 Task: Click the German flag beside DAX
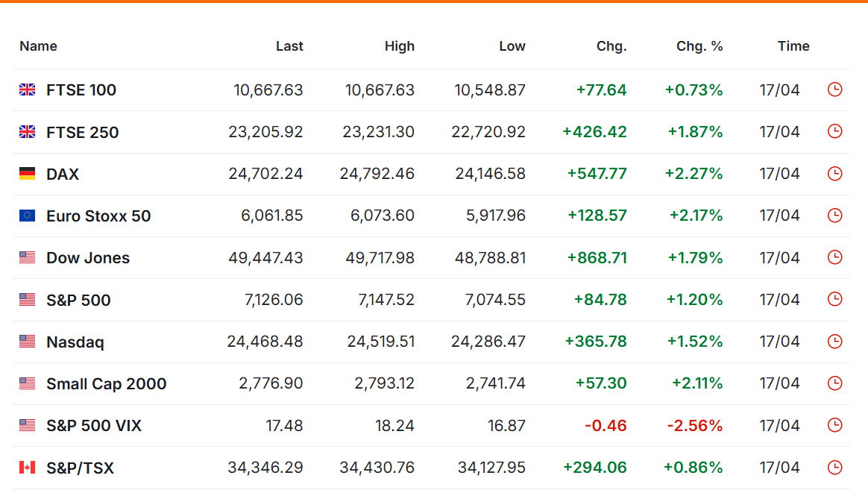click(x=27, y=174)
